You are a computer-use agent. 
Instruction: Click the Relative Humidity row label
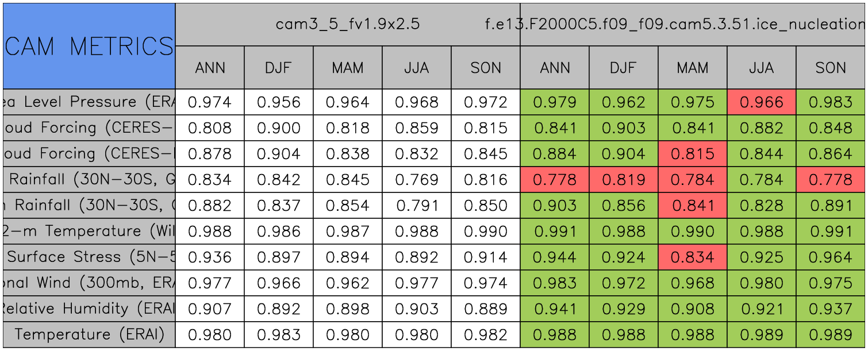click(x=89, y=309)
